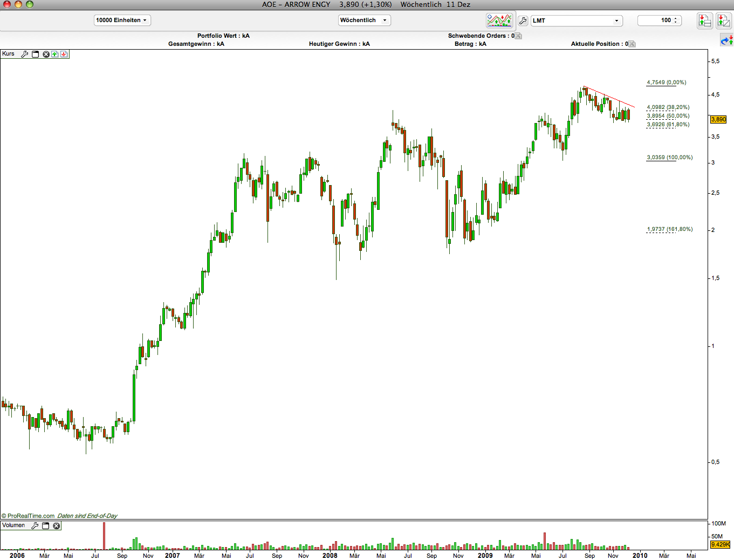734x560 pixels.
Task: Zoom window using green title bar button
Action: point(30,4)
